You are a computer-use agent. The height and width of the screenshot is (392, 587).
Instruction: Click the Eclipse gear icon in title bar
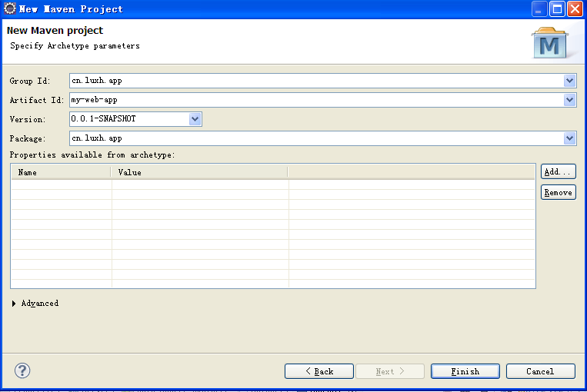pos(10,8)
